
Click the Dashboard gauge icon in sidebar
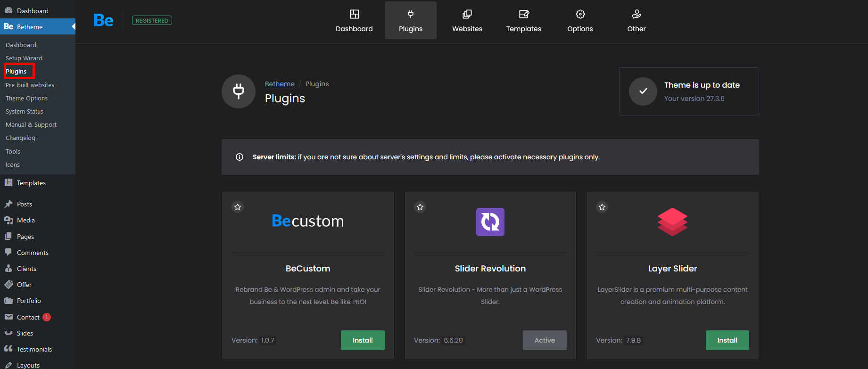[8, 10]
